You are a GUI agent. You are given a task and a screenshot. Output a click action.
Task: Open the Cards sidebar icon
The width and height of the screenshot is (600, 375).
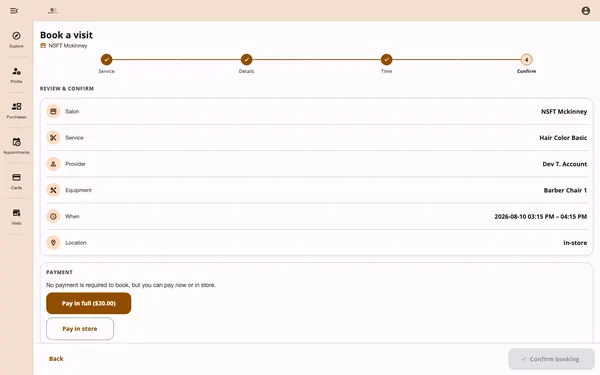tap(16, 177)
